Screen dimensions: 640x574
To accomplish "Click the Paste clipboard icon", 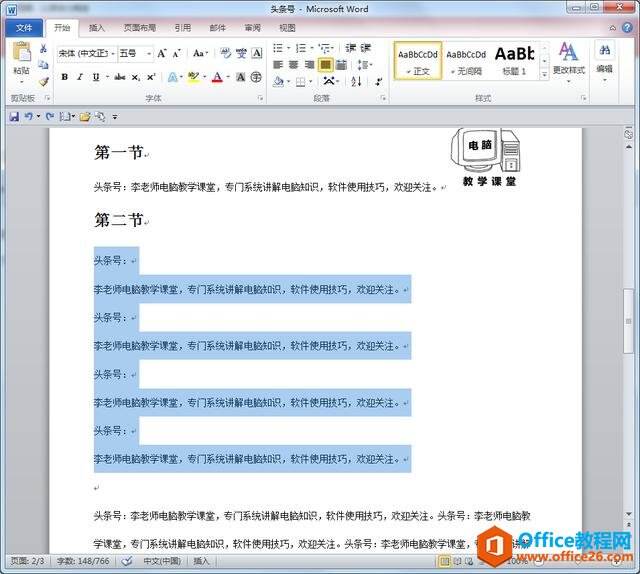I will (22, 53).
